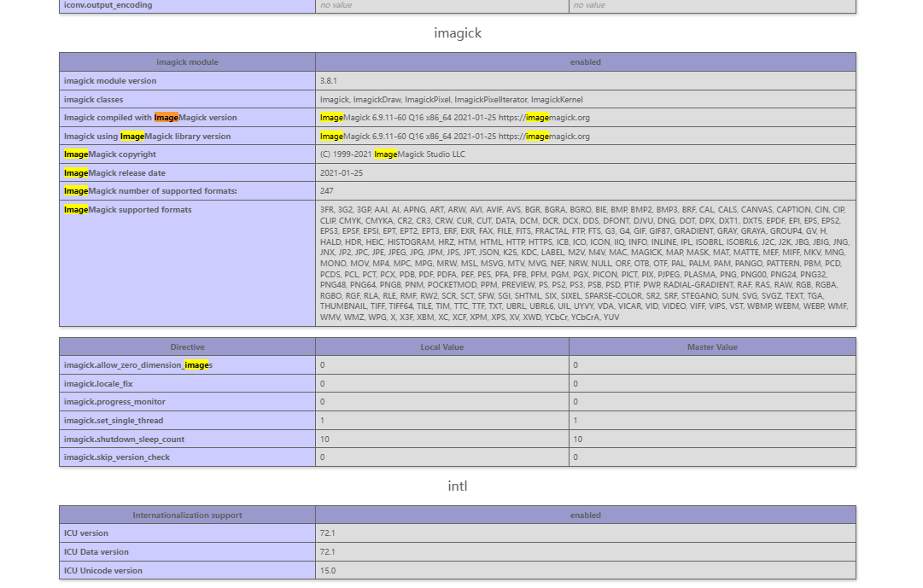Click the 'Local Value' column header
This screenshot has width=923, height=588.
coord(442,347)
